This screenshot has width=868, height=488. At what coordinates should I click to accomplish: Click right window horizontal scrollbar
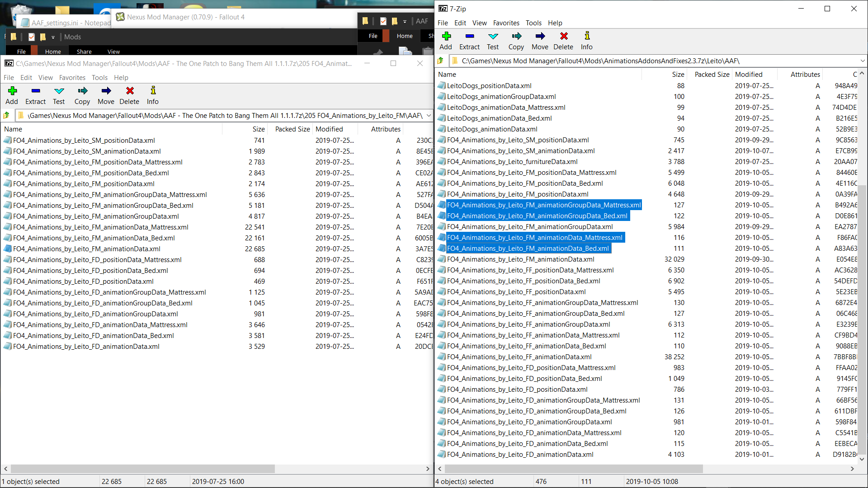click(573, 469)
